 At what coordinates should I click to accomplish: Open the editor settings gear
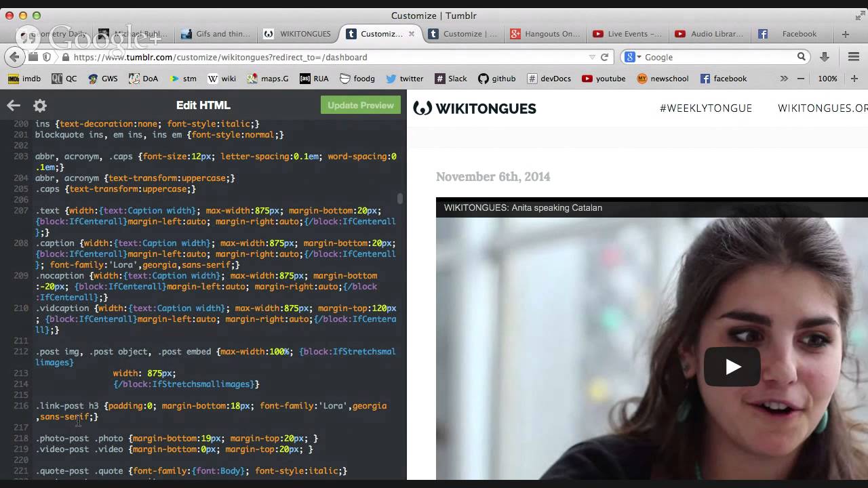click(x=40, y=106)
